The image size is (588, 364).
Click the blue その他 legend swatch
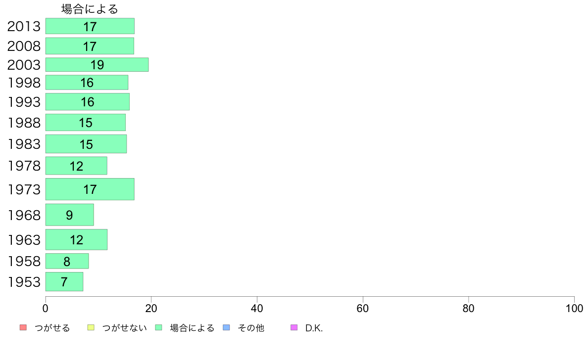coord(226,327)
